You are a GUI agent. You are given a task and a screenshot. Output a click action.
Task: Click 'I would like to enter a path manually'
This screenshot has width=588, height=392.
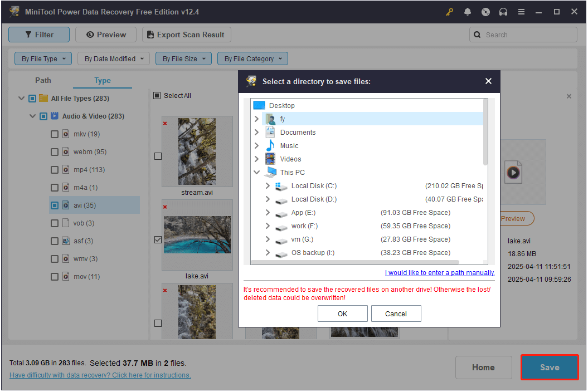440,273
